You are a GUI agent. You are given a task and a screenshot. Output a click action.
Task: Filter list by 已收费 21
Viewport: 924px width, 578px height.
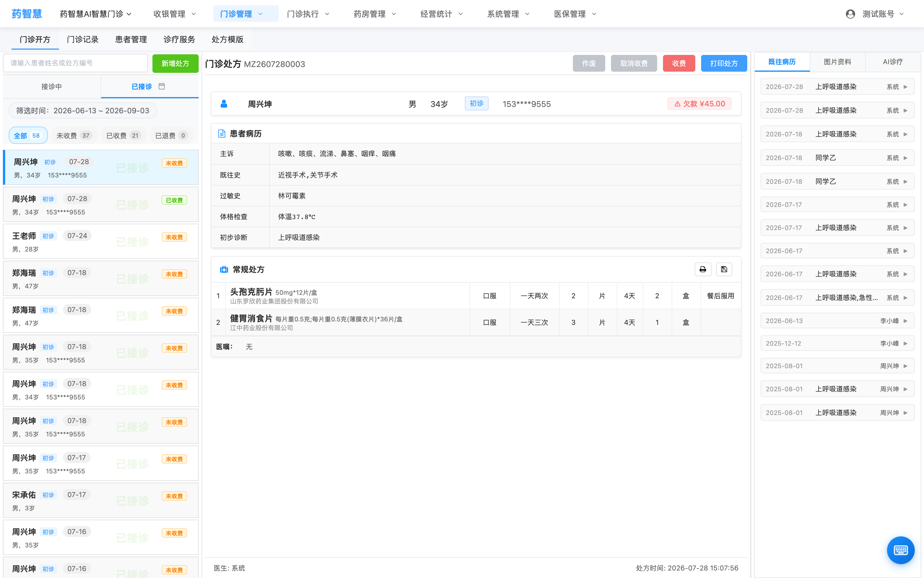click(124, 135)
